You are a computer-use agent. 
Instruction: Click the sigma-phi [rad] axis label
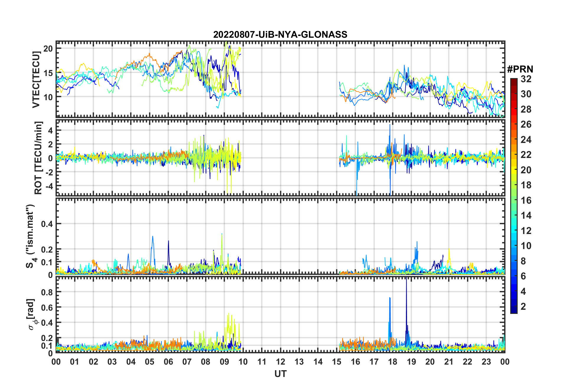pos(32,314)
